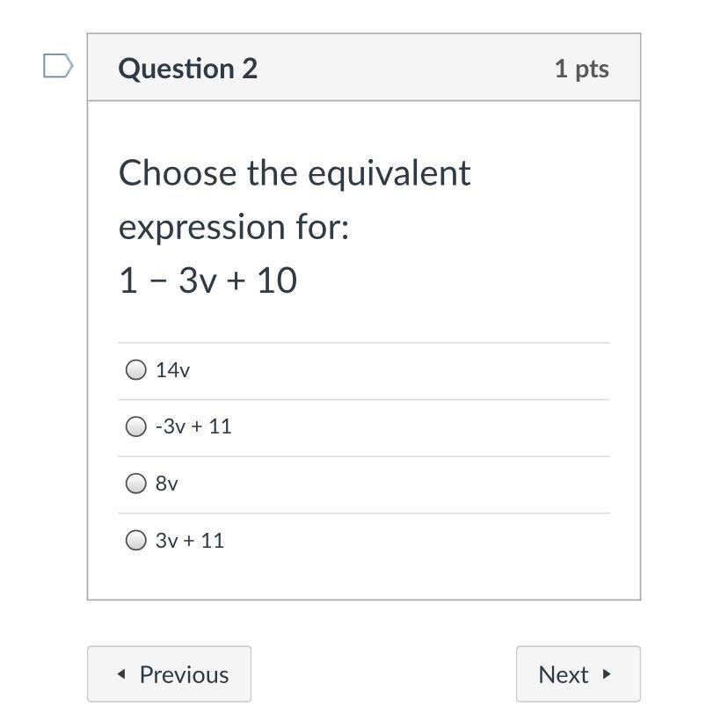This screenshot has height=728, width=728.
Task: Click the "Choose the equivalent" prompt line
Action: tap(295, 173)
